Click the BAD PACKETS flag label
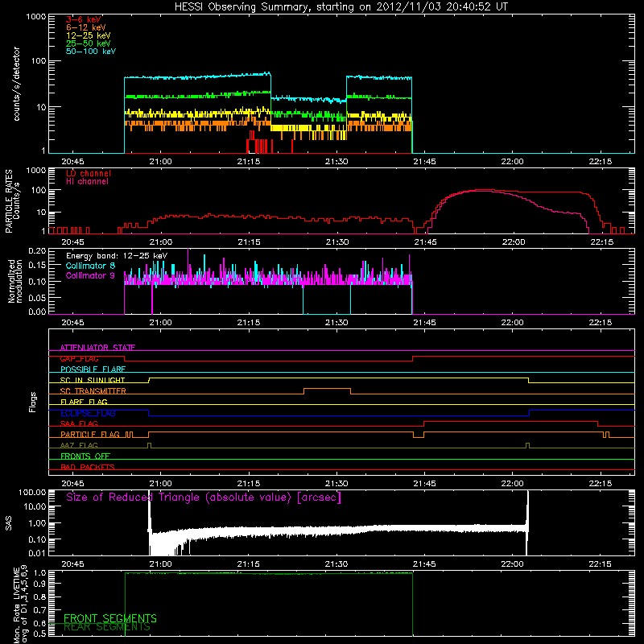 click(x=88, y=467)
